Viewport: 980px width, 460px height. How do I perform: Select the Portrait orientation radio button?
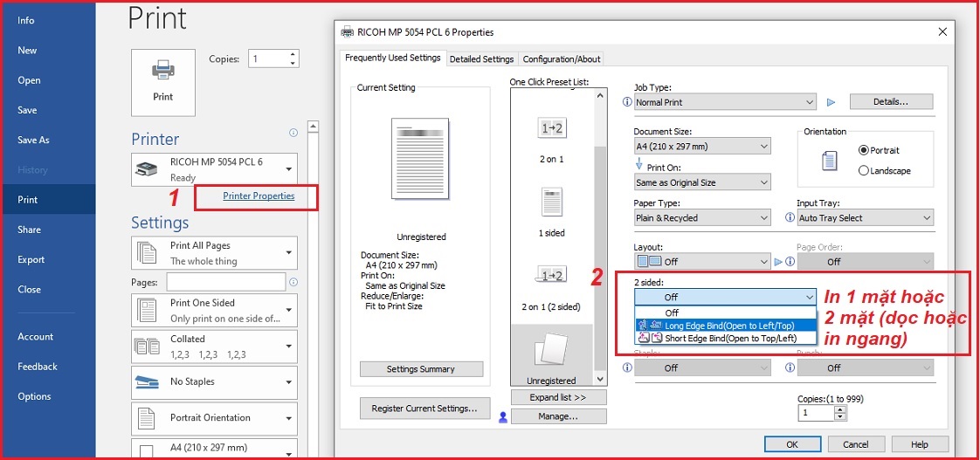tap(865, 151)
